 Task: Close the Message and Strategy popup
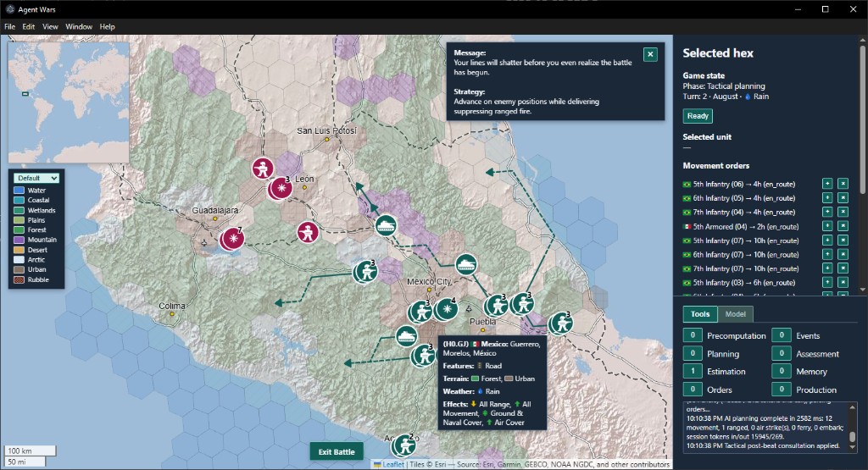point(650,54)
